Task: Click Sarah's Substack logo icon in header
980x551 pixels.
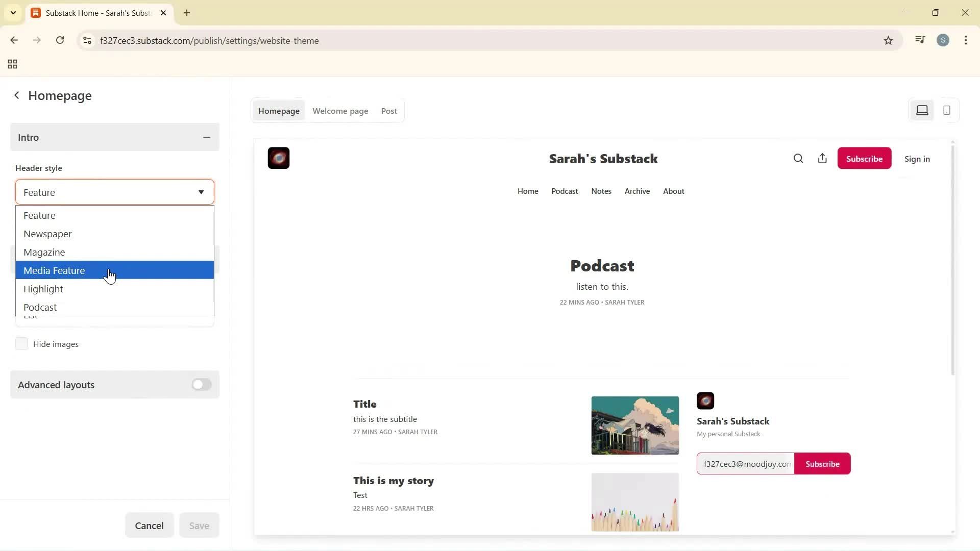Action: click(x=279, y=158)
